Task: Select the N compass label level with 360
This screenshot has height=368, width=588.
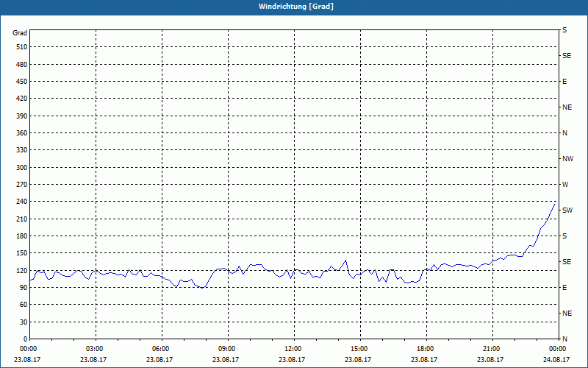Action: click(564, 133)
